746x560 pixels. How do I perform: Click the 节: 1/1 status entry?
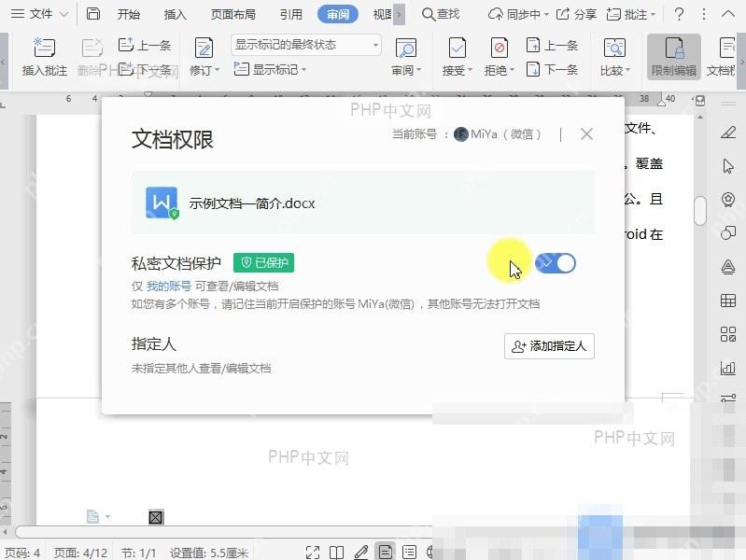pyautogui.click(x=138, y=553)
